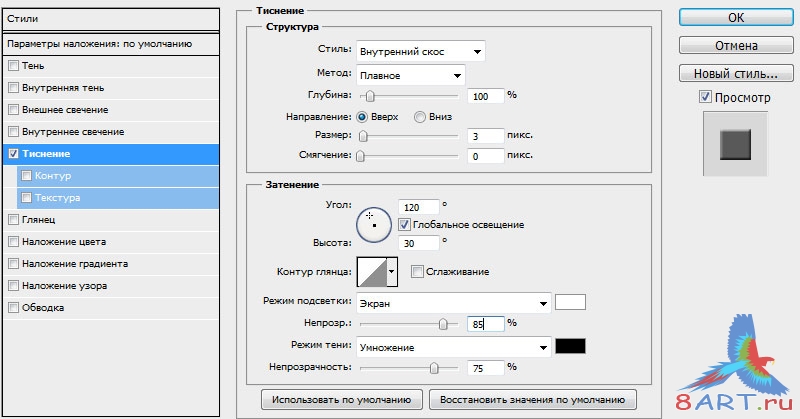800x419 pixels.
Task: Uncheck the Тиснение checkbox
Action: coord(14,154)
